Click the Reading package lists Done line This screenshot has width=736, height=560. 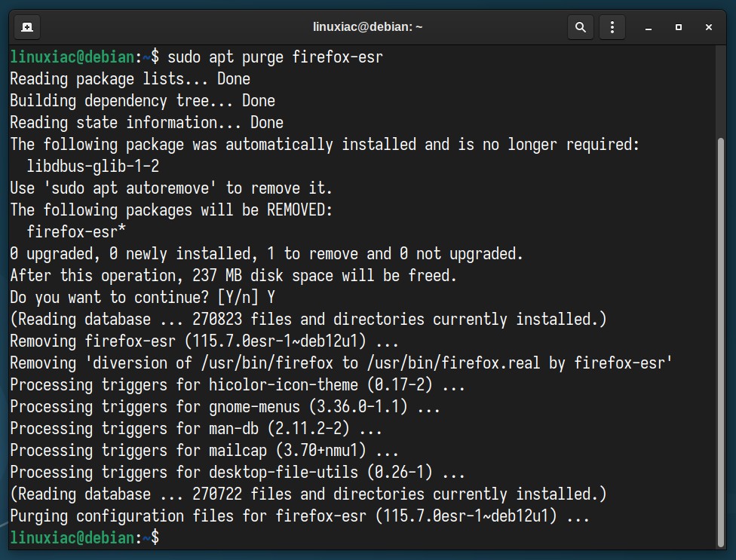tap(130, 79)
